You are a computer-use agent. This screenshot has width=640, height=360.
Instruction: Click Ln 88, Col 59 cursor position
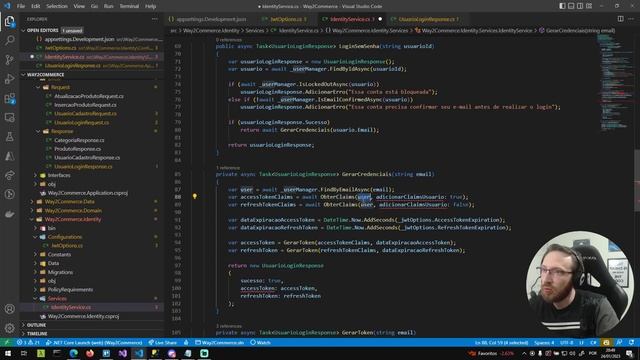coord(501,342)
